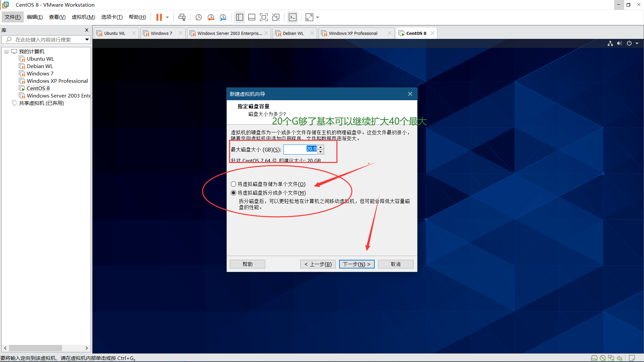644x362 pixels.
Task: Open the library search dropdown arrow
Action: 87,40
